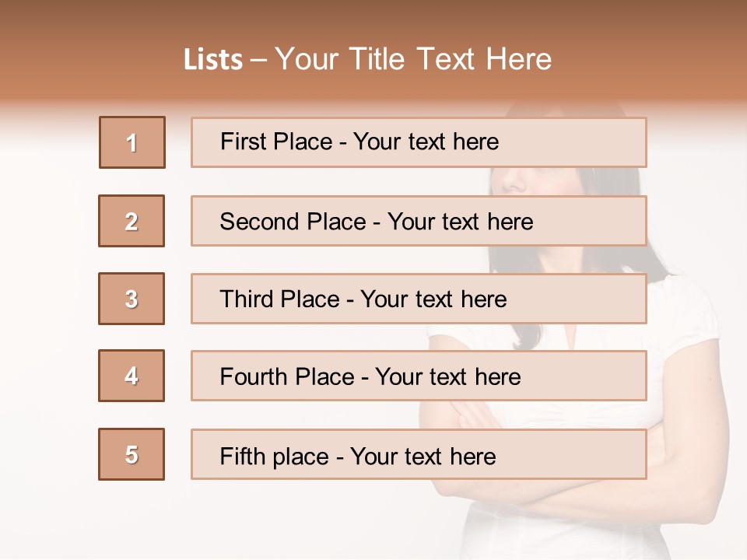The height and width of the screenshot is (560, 747).
Task: Select the First Place text bar
Action: click(419, 142)
